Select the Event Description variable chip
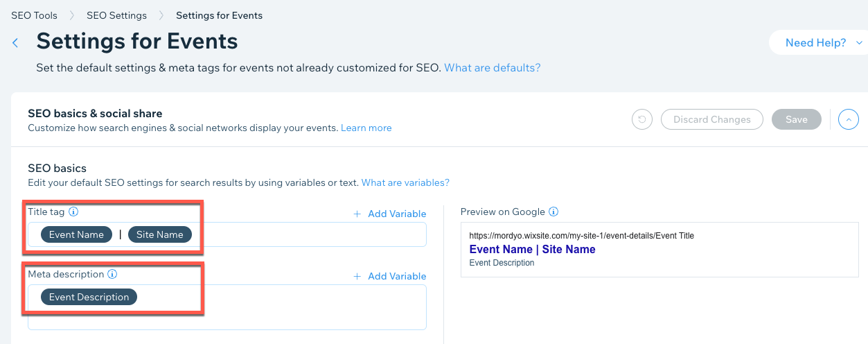Image resolution: width=868 pixels, height=344 pixels. [x=89, y=297]
